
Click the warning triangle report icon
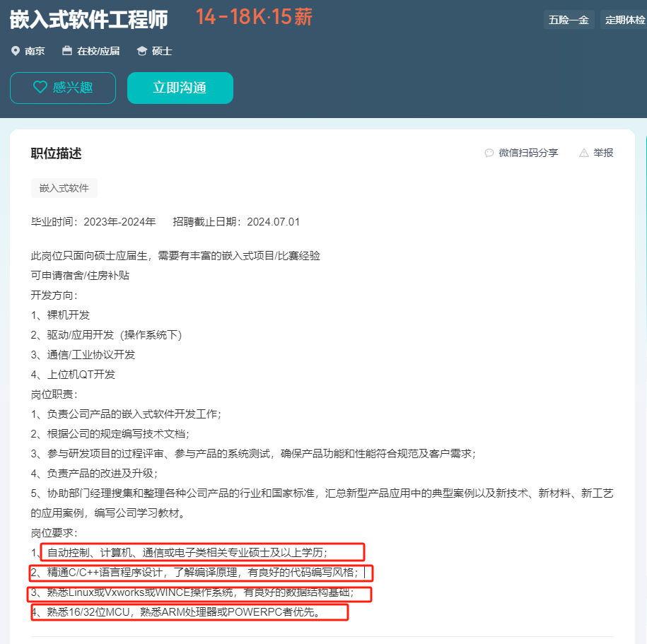[x=584, y=153]
